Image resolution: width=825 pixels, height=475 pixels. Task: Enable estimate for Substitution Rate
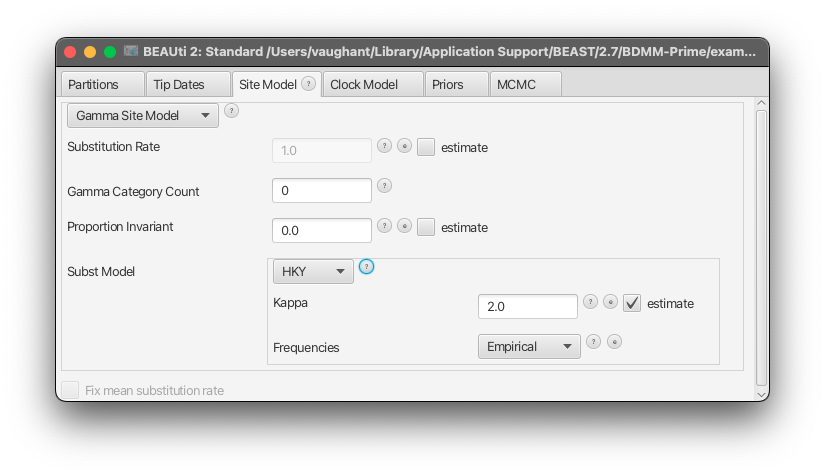(426, 147)
